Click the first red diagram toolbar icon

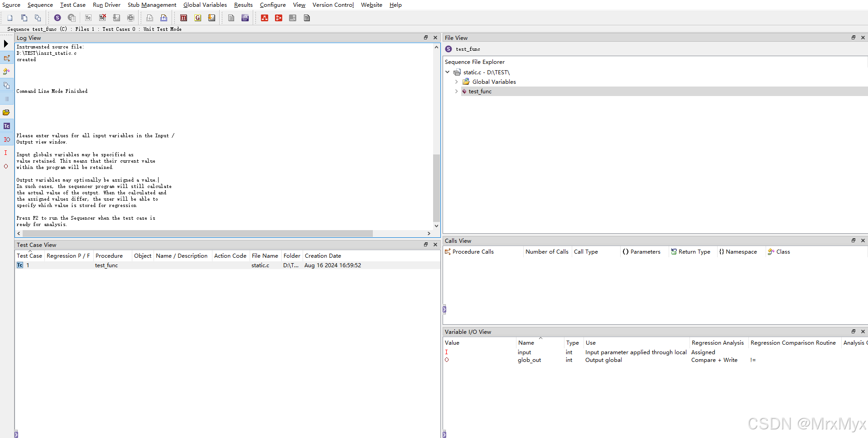click(x=265, y=18)
